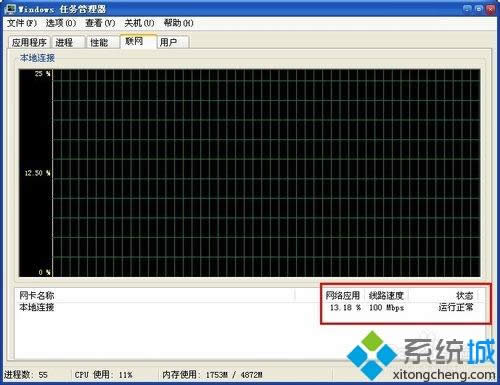This screenshot has height=385, width=500.
Task: Sort by 网卡名称 column header
Action: 156,295
